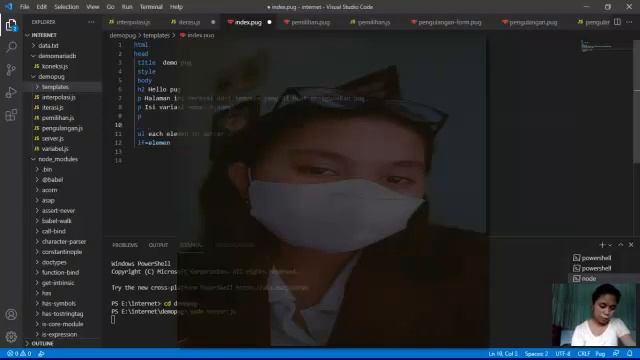The height and width of the screenshot is (360, 640).
Task: Open the launch profile dropdown beside plus
Action: 610,245
